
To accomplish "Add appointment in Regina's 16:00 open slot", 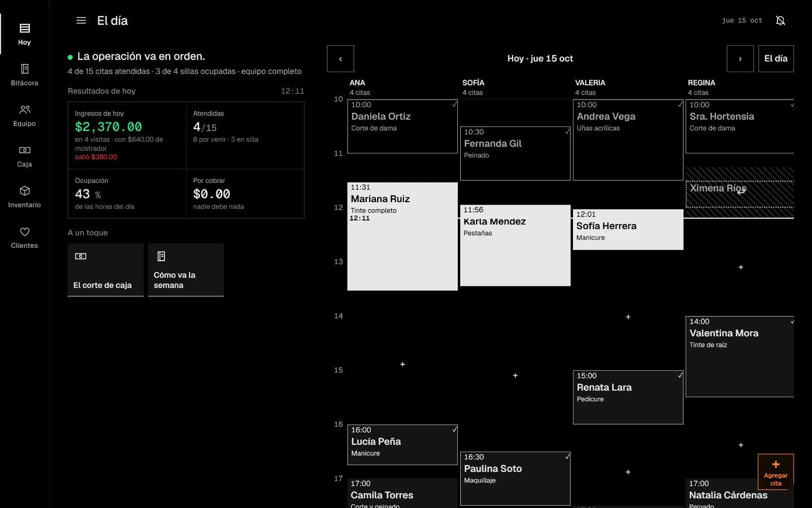I will [741, 445].
